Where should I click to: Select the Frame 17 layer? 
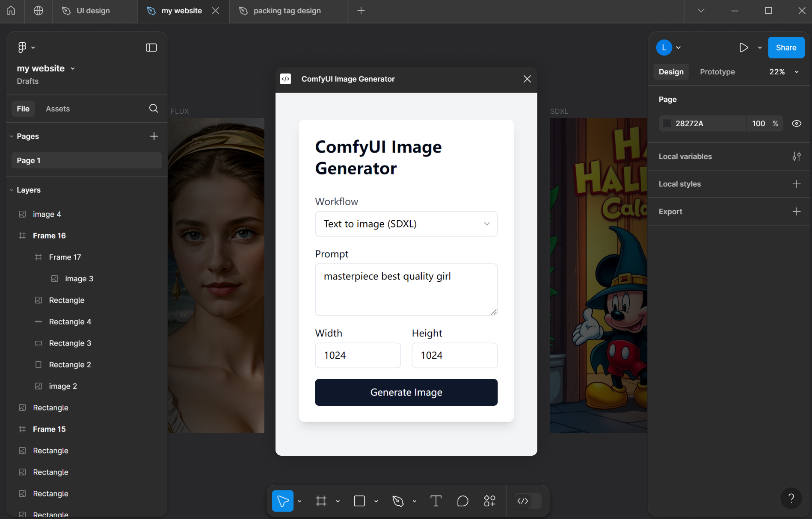click(65, 257)
